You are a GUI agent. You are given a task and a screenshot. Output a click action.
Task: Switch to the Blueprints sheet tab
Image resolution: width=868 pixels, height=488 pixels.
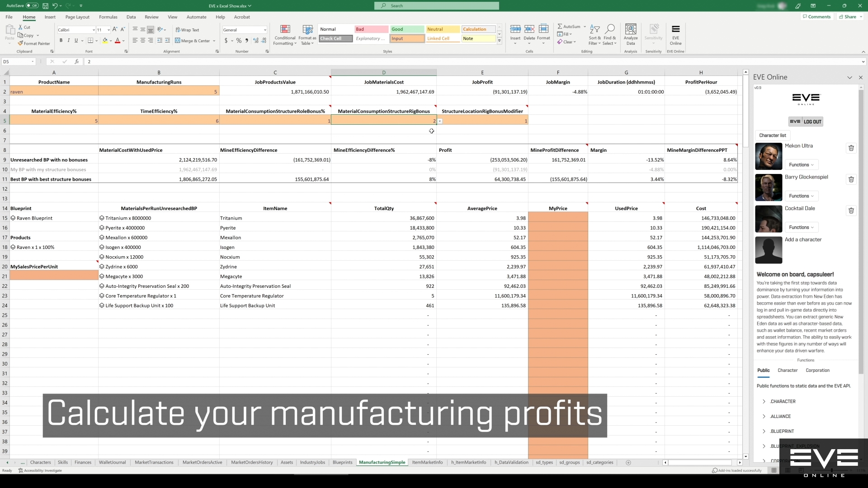click(342, 462)
